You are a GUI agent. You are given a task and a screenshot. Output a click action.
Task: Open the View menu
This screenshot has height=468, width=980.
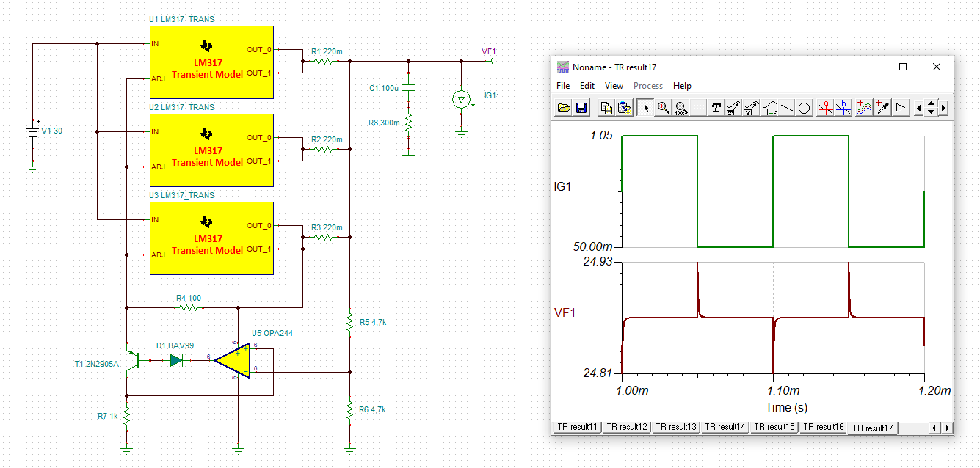(x=614, y=86)
